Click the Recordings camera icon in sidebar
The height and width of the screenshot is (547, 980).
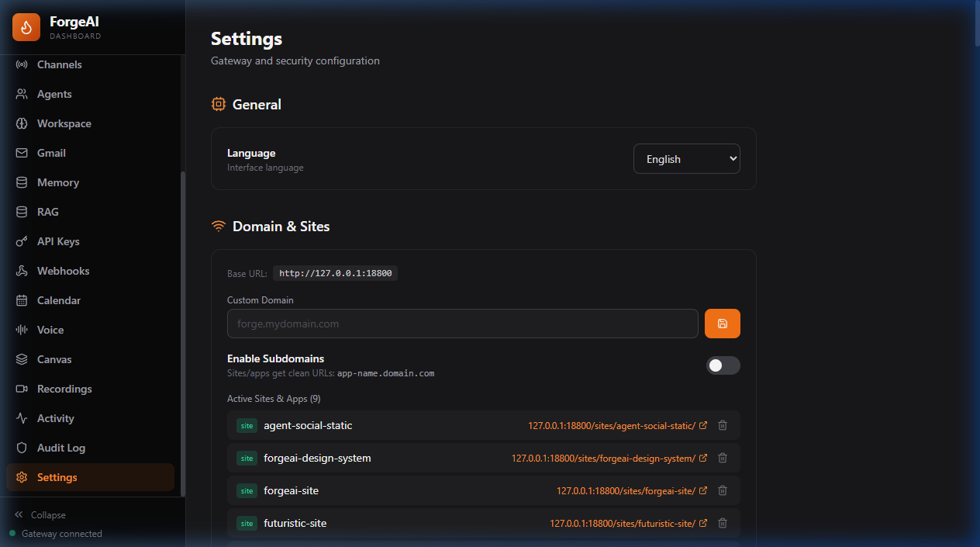[22, 389]
